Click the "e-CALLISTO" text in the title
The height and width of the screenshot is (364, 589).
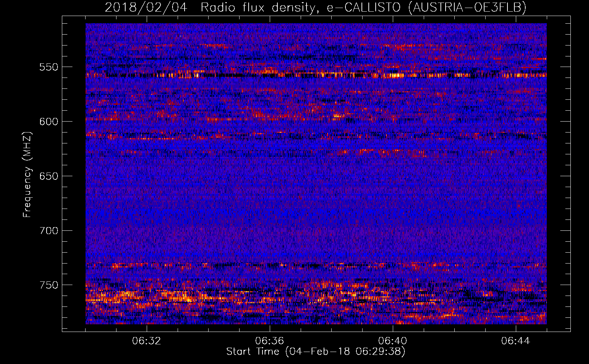(x=363, y=7)
